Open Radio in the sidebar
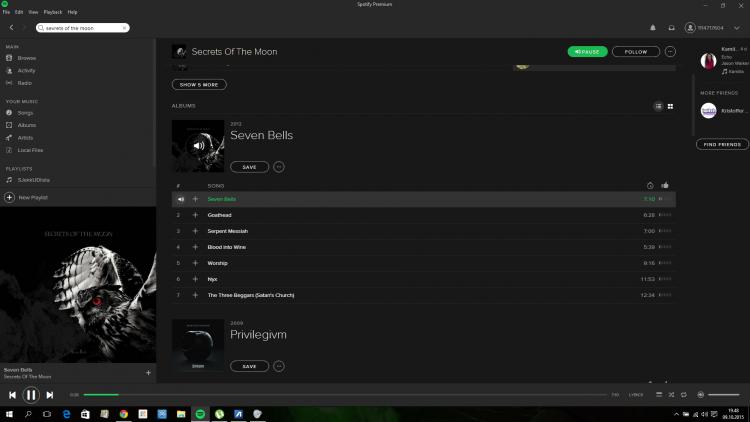The height and width of the screenshot is (422, 750). click(x=24, y=83)
